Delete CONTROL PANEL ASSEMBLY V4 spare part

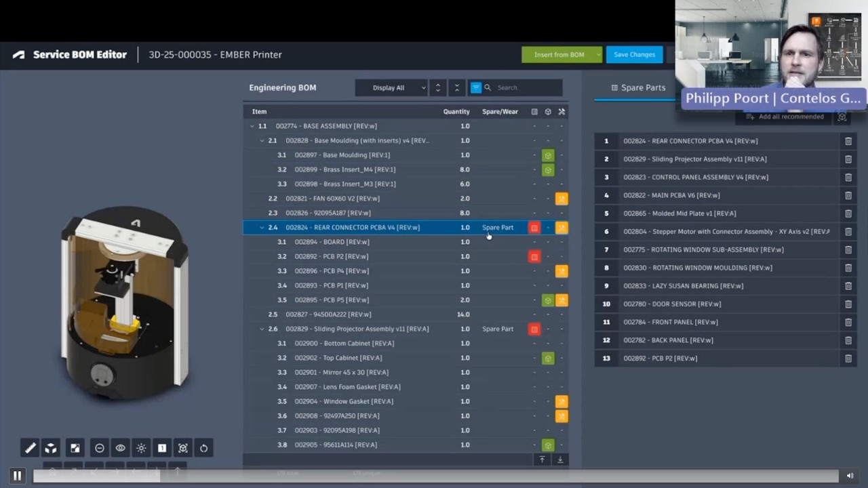848,177
